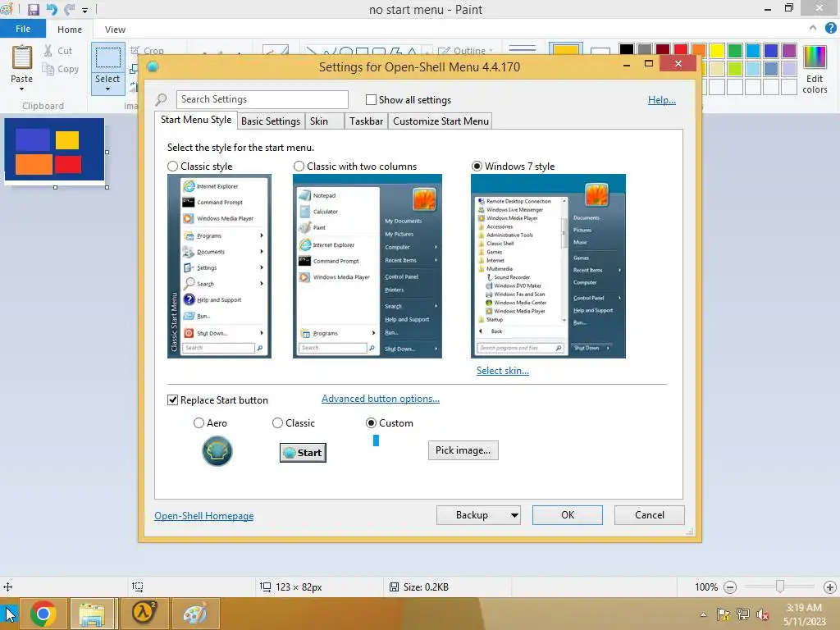Click the Pick image... button
This screenshot has width=840, height=630.
coord(463,450)
